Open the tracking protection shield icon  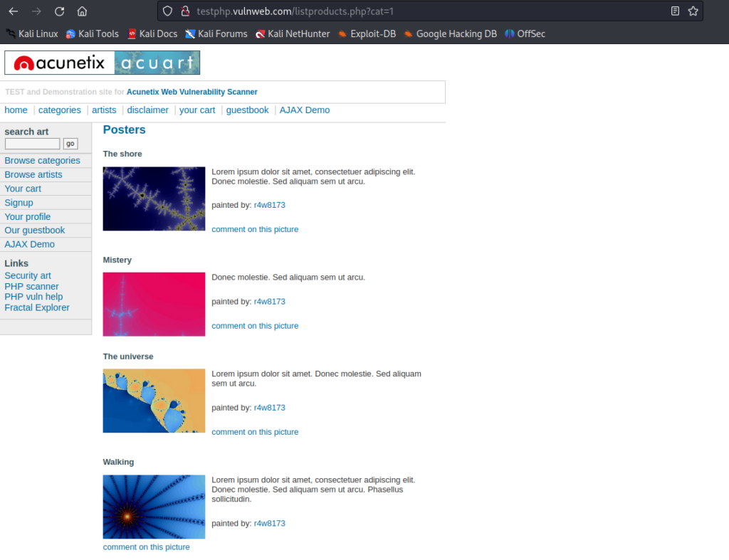coord(167,11)
